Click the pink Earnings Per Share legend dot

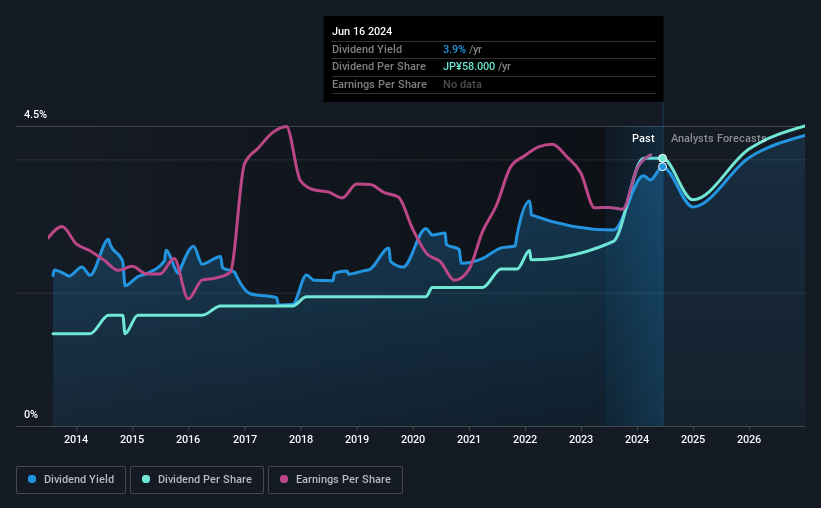[x=284, y=479]
